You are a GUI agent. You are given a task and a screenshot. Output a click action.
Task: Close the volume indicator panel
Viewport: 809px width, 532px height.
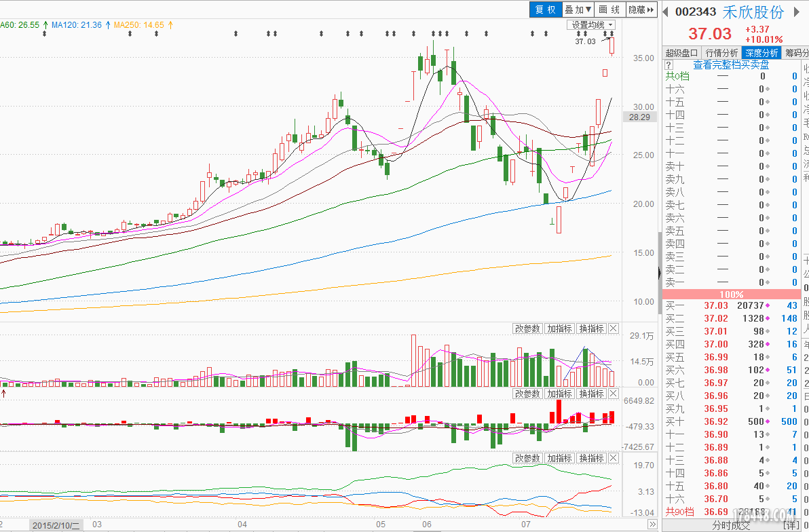613,328
